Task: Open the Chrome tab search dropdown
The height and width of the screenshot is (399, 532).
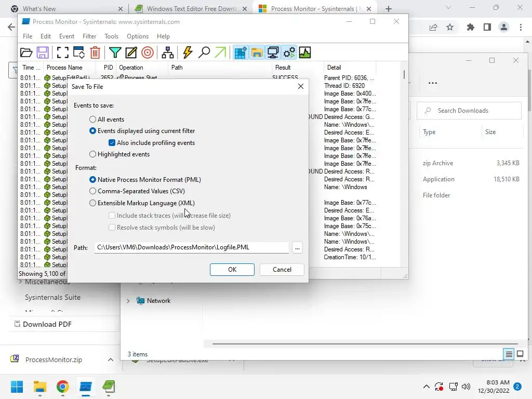Action: pos(448,7)
